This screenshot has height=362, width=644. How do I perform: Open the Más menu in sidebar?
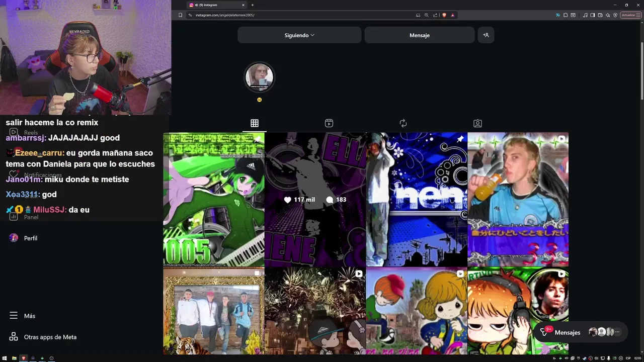coord(22,316)
